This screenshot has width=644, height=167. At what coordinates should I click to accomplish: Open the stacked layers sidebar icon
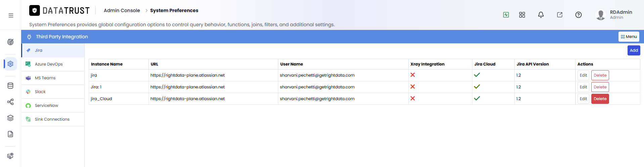point(10,118)
